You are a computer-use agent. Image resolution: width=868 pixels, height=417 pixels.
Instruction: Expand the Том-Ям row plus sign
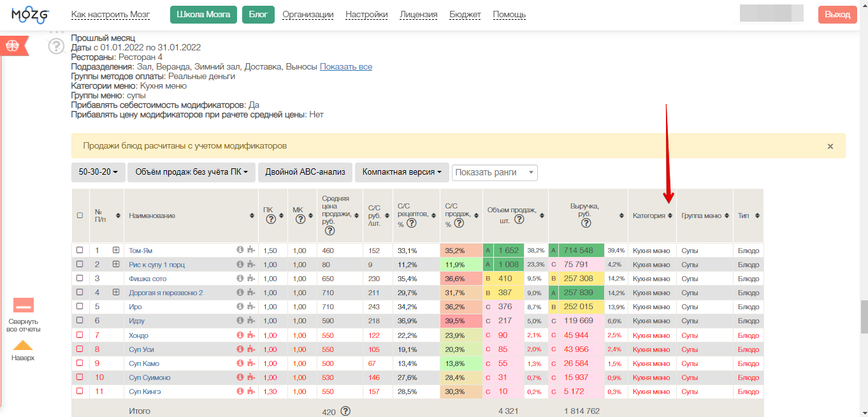tap(116, 251)
